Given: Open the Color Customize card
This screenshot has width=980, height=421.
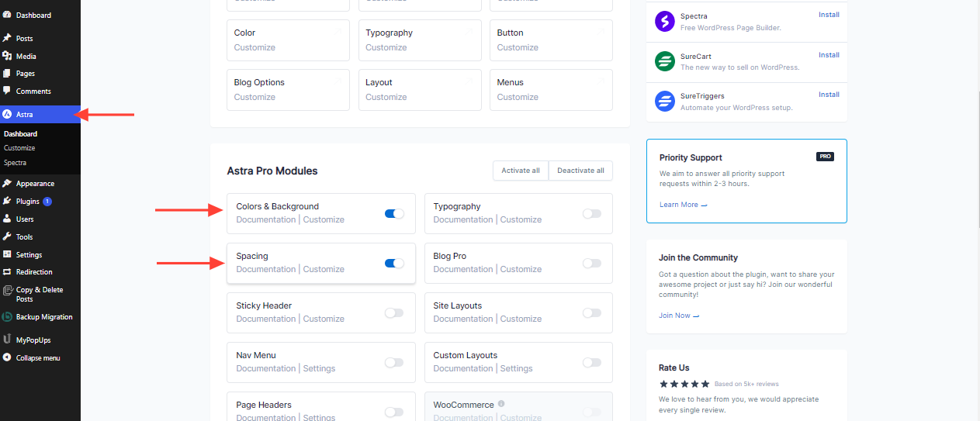Looking at the screenshot, I should pos(288,40).
